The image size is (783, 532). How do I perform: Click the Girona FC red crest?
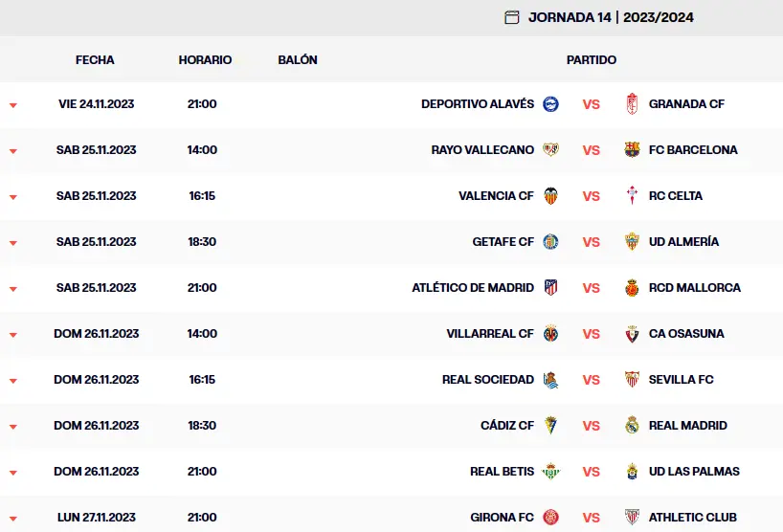[x=550, y=517]
